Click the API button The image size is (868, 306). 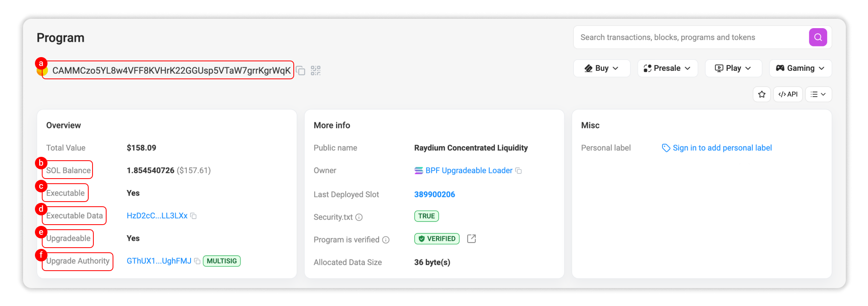787,94
